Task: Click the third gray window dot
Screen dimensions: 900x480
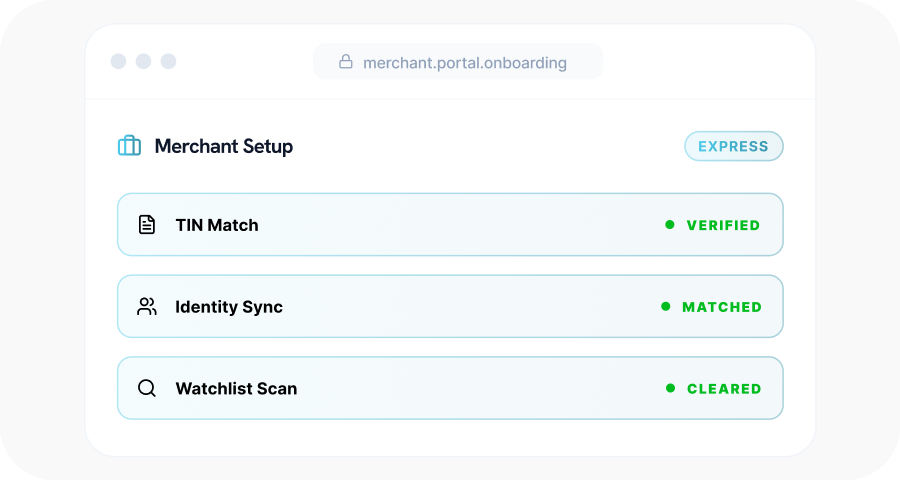Action: pyautogui.click(x=168, y=61)
